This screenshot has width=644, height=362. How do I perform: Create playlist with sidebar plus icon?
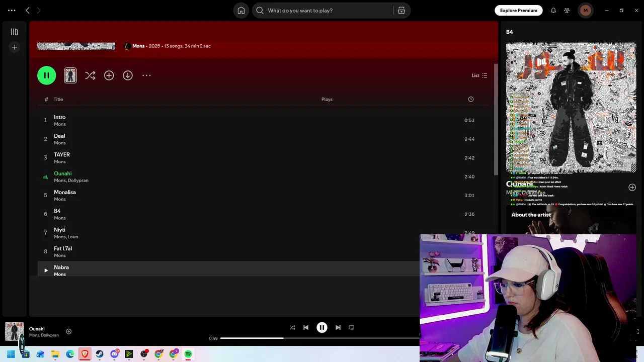(x=14, y=47)
